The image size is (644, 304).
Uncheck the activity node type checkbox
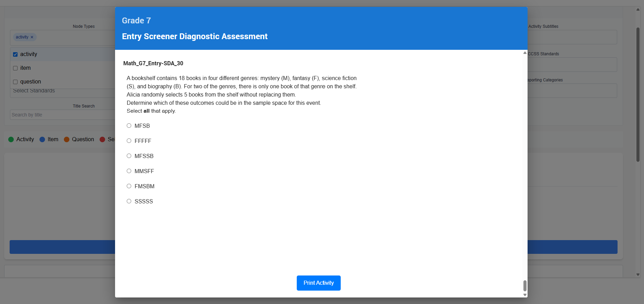click(x=15, y=54)
